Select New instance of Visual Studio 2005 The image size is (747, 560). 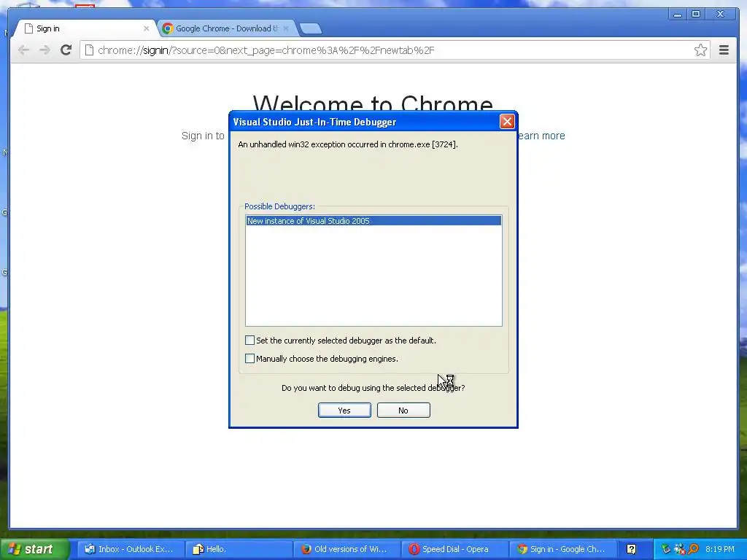(373, 221)
